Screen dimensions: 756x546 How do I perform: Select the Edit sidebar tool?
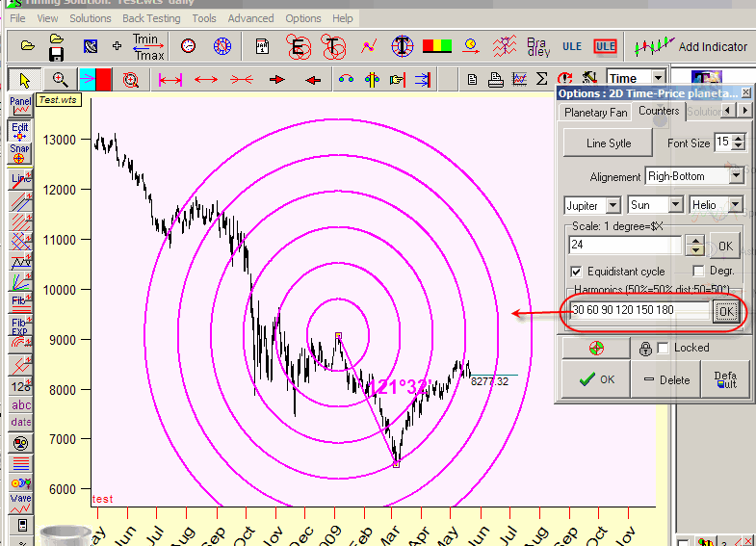(20, 131)
